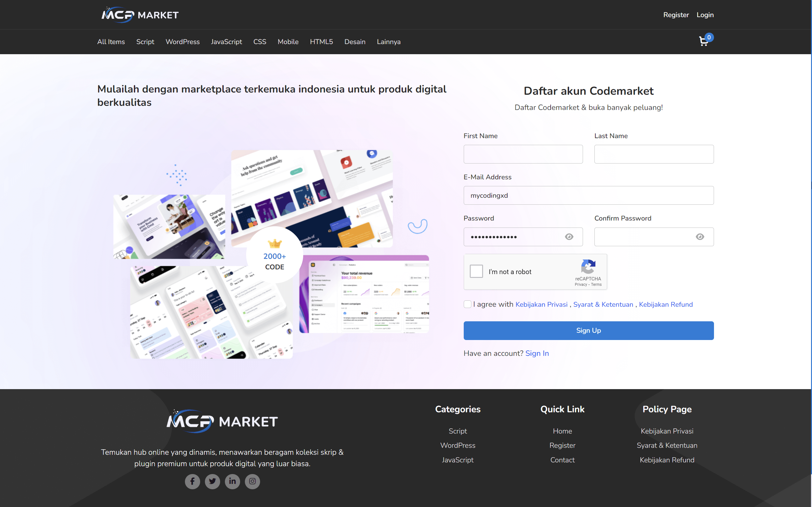Open the Kebijakan Privasi link

click(541, 304)
